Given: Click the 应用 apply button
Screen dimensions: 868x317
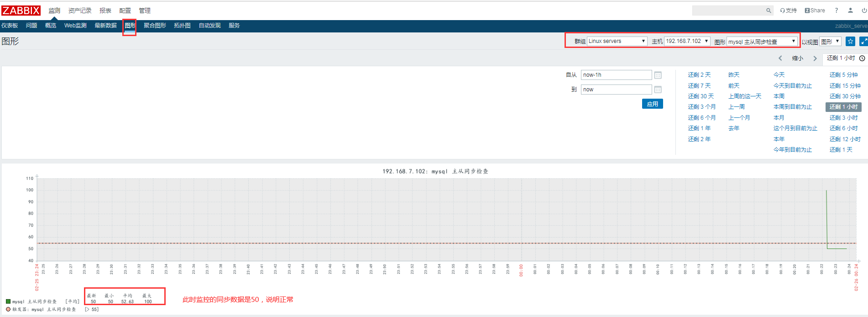Looking at the screenshot, I should (x=653, y=104).
